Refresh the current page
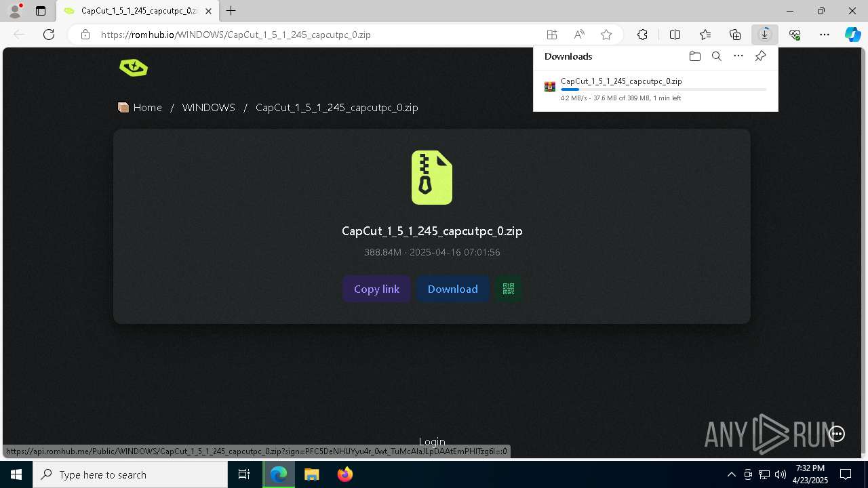 click(x=49, y=35)
